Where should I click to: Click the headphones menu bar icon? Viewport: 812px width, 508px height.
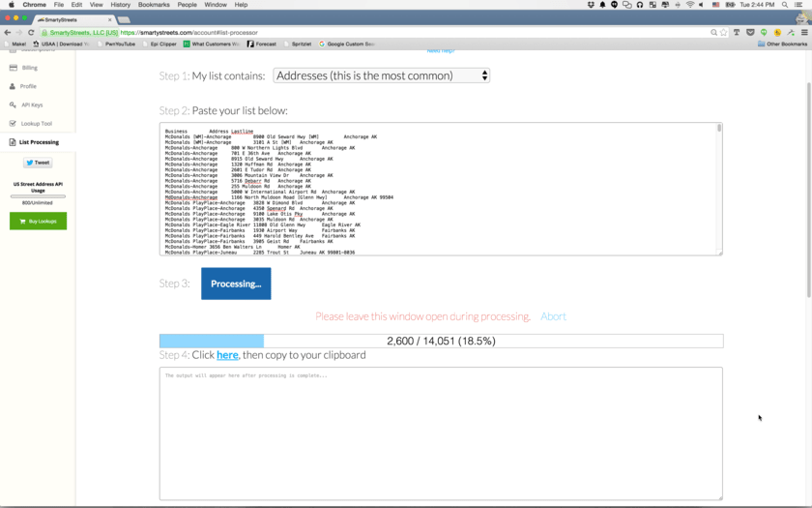point(640,5)
